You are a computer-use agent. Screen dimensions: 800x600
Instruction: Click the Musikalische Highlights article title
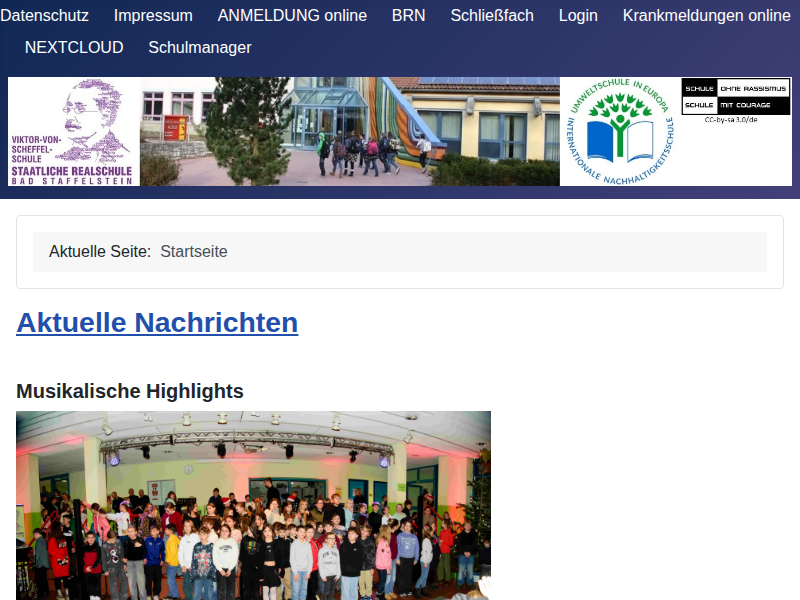130,391
